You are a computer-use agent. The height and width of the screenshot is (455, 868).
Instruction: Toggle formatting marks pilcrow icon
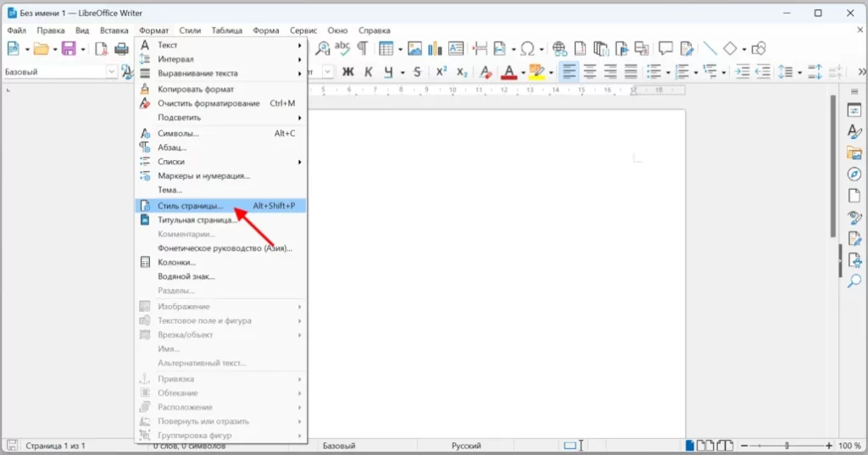click(x=362, y=48)
